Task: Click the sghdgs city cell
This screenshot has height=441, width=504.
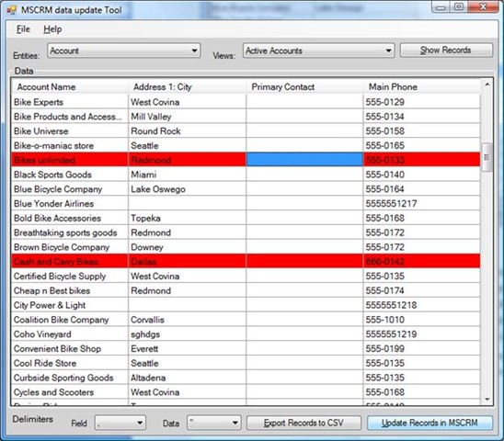Action: tap(187, 334)
